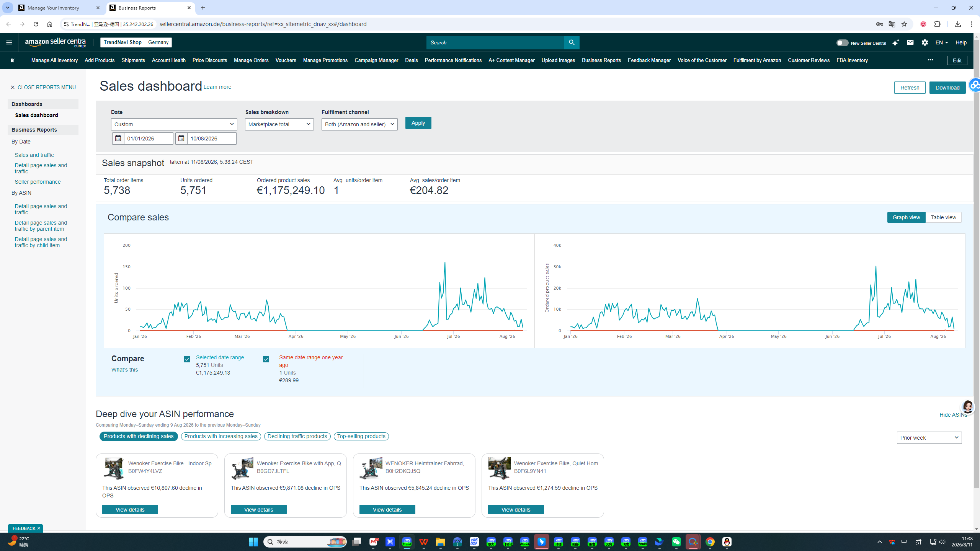Open the messages envelope icon

[x=910, y=42]
